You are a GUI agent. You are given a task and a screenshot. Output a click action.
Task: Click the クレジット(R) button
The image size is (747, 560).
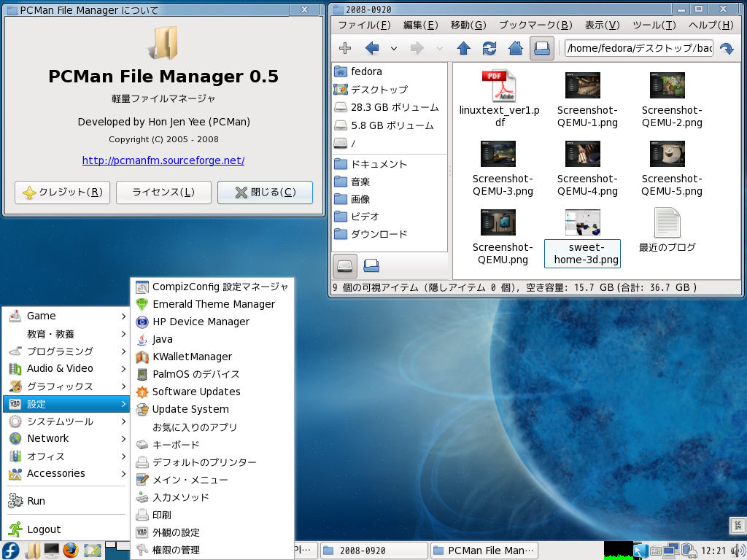(x=63, y=192)
